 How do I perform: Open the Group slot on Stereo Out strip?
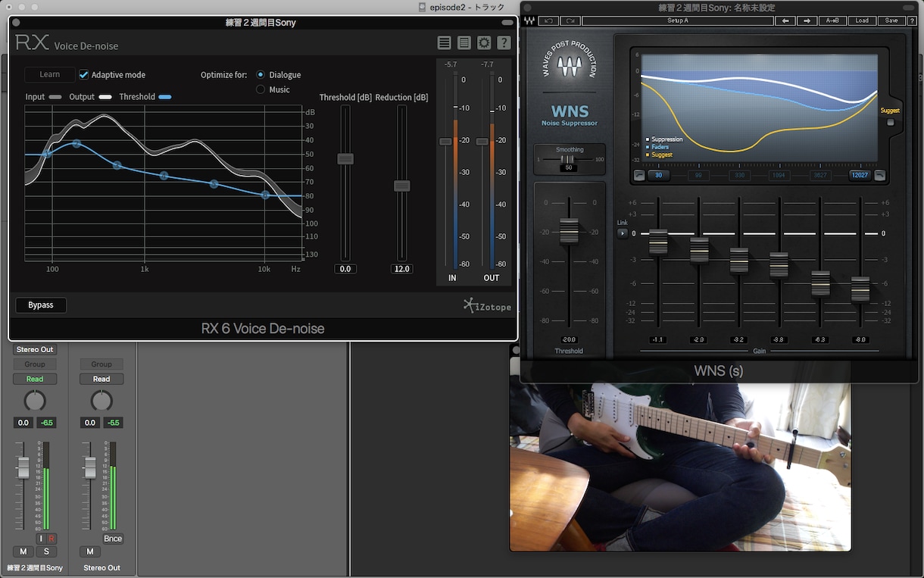point(101,364)
